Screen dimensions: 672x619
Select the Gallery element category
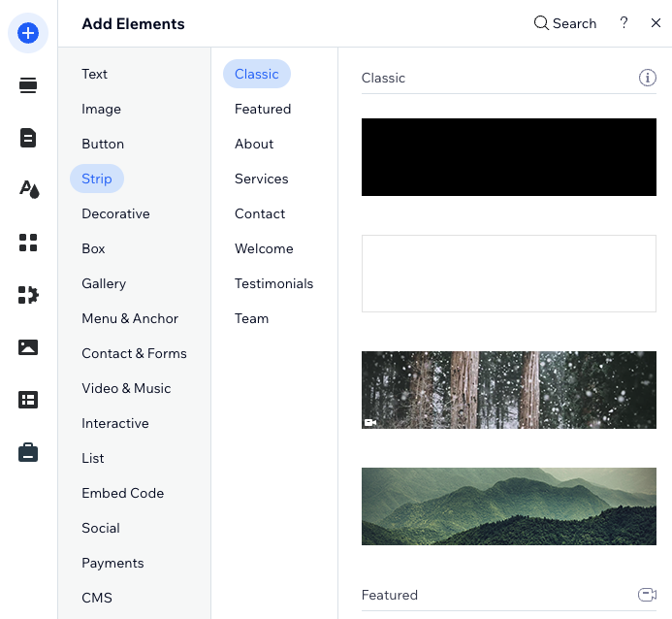(104, 283)
